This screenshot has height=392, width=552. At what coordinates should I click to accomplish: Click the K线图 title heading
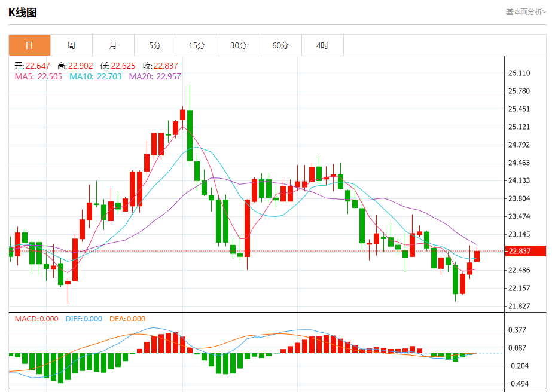coord(23,13)
